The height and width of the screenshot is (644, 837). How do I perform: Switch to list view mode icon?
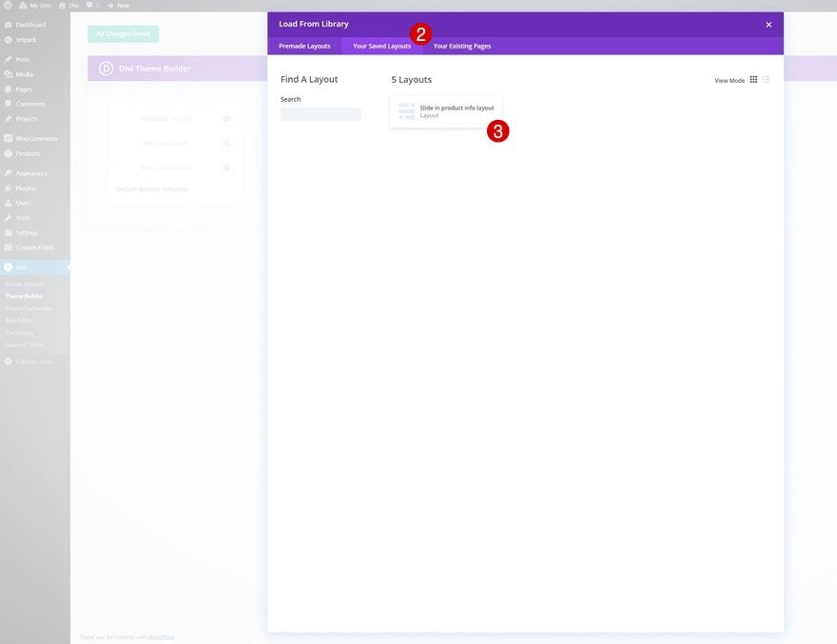[x=766, y=80]
